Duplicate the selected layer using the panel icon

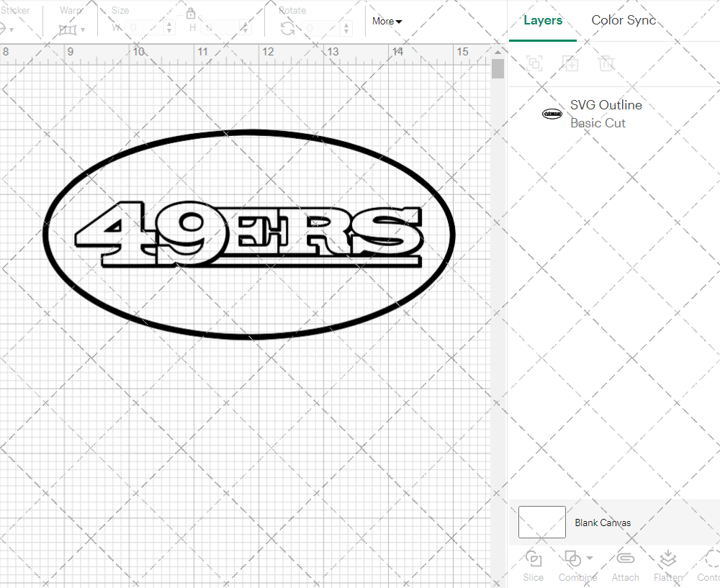(534, 63)
